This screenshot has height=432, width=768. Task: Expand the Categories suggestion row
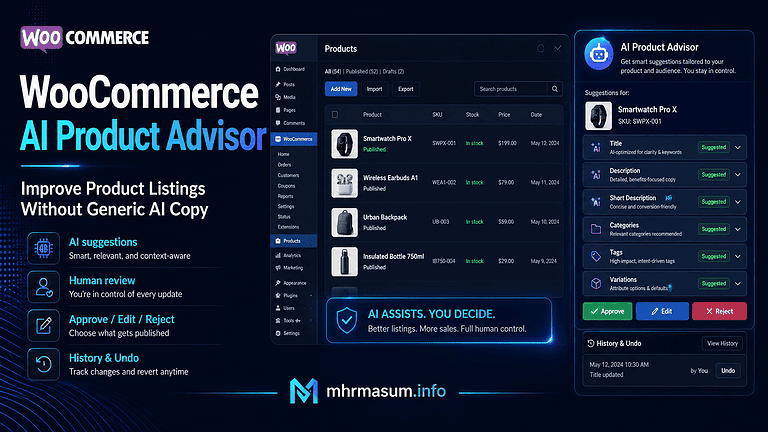point(738,229)
